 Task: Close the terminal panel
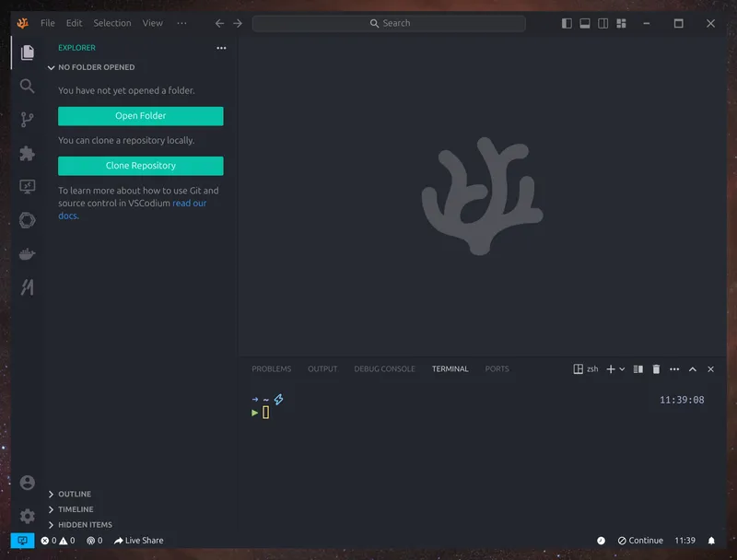pyautogui.click(x=710, y=369)
